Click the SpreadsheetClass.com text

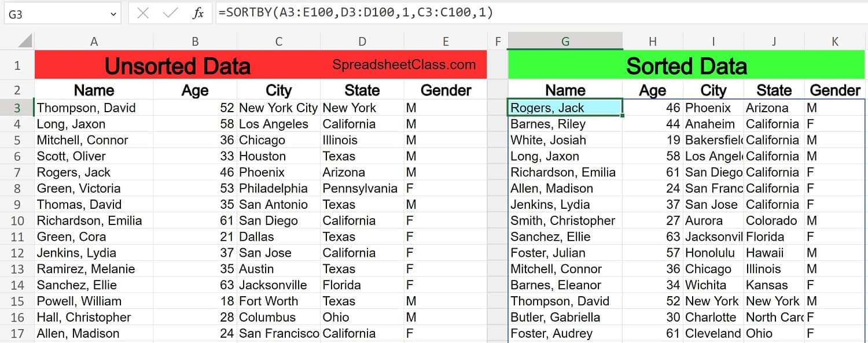tap(404, 65)
